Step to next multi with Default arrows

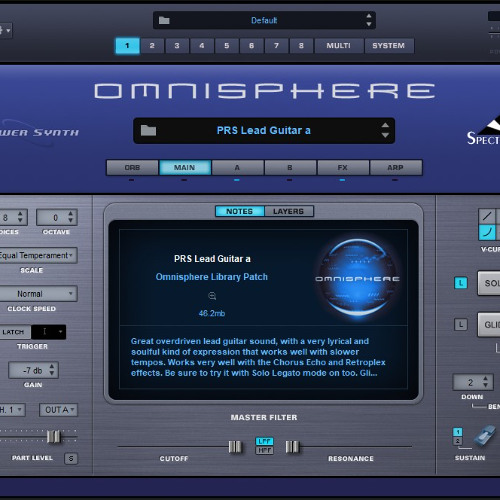tap(368, 20)
